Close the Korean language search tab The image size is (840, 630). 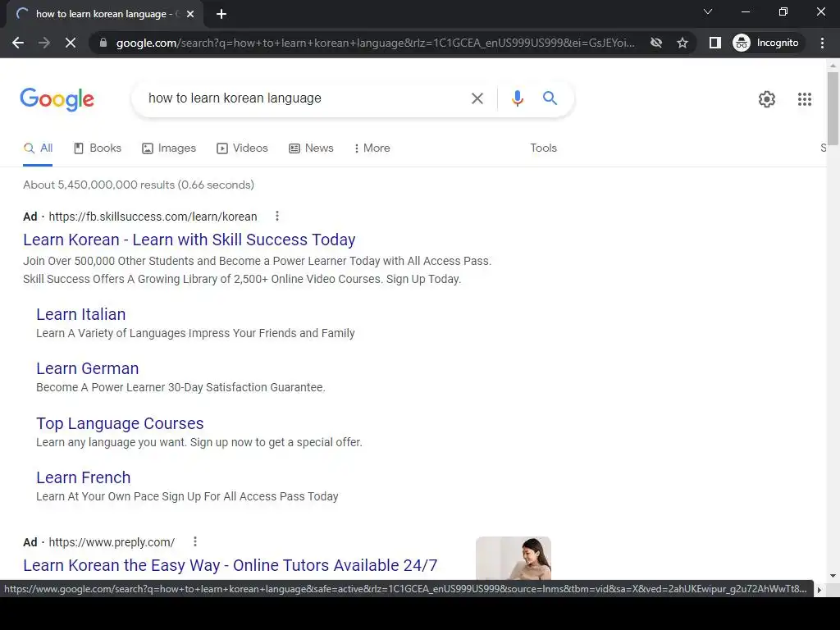[x=190, y=14]
